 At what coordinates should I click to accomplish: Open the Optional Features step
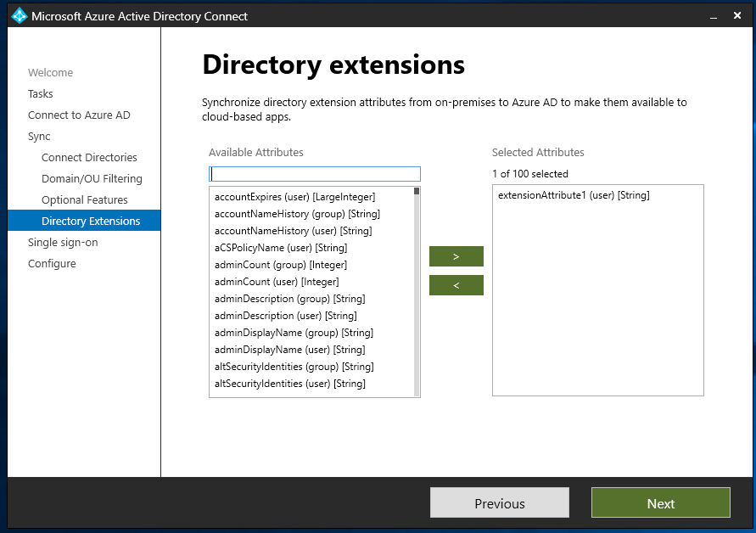[x=85, y=200]
